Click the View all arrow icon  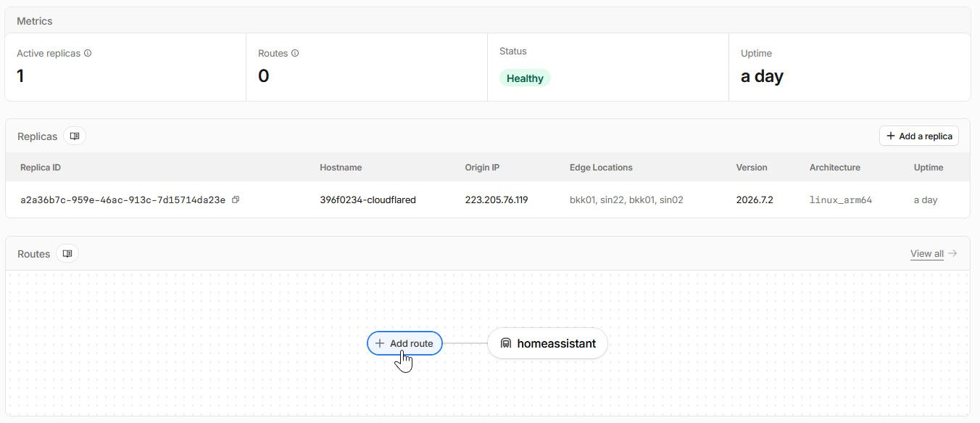tap(952, 253)
